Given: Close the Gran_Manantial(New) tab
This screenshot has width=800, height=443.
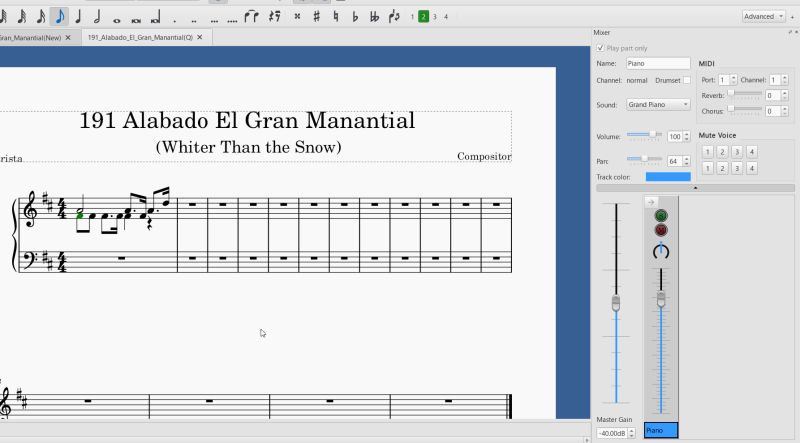Looking at the screenshot, I should (x=68, y=38).
